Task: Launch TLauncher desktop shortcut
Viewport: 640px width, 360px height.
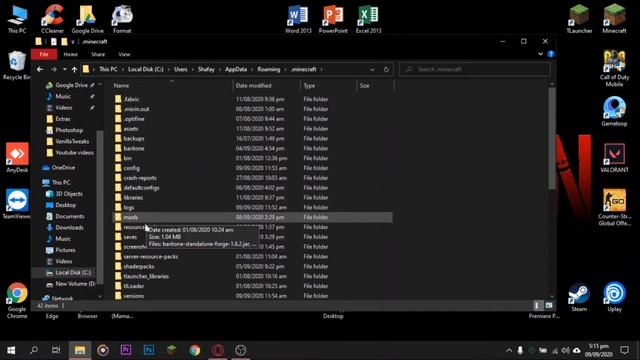Action: coord(579,18)
